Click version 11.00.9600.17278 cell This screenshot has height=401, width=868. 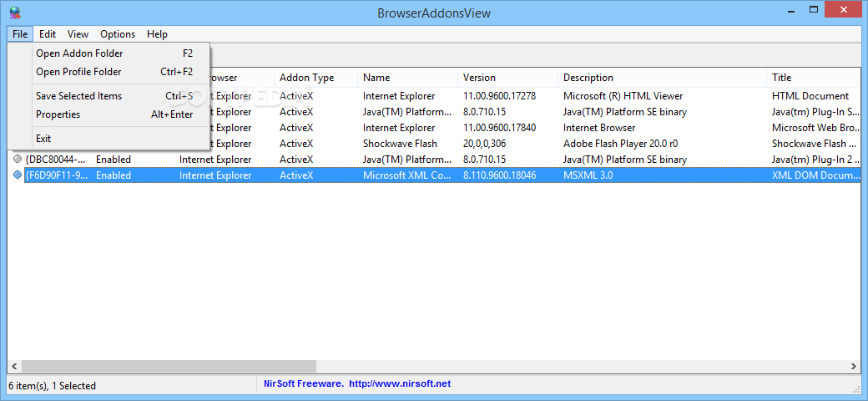pyautogui.click(x=499, y=96)
